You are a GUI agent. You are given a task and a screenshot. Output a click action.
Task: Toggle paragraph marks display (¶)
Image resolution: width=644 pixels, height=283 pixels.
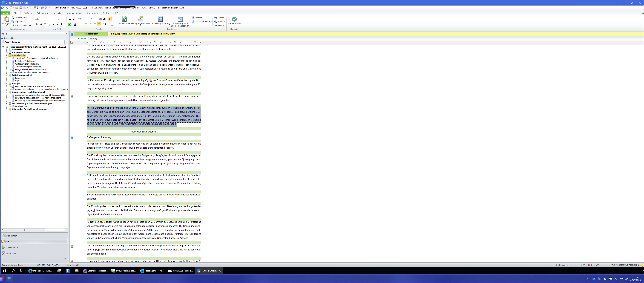[x=110, y=19]
